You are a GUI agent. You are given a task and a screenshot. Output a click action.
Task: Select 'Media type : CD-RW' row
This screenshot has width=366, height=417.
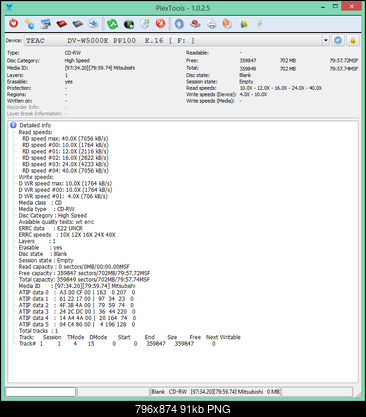pyautogui.click(x=47, y=209)
